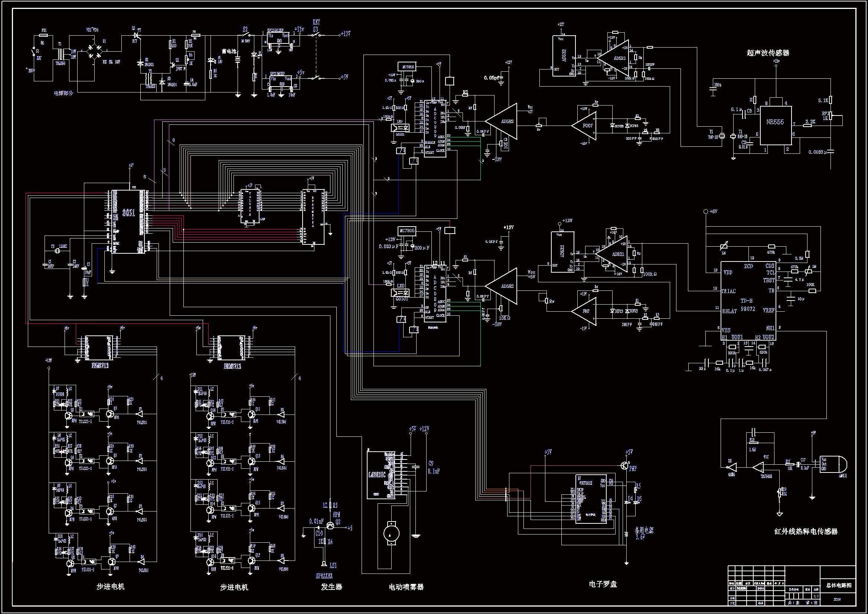Screen dimensions: 868x614
Task: Select the S2 switch symbol
Action: click(x=246, y=35)
